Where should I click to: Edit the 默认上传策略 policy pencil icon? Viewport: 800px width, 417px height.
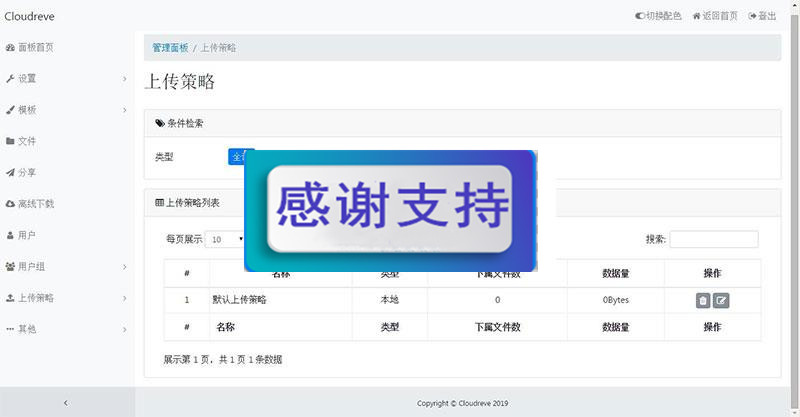click(x=721, y=301)
